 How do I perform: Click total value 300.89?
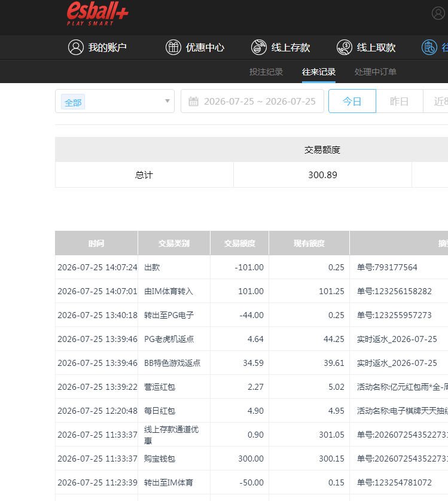tap(322, 175)
